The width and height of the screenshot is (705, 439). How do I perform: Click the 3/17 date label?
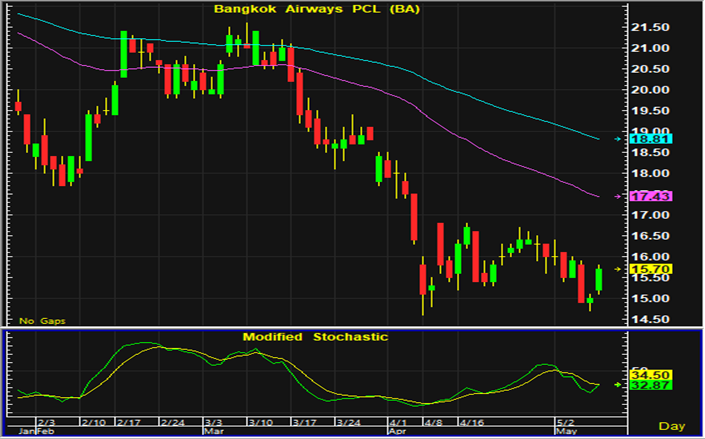click(303, 423)
